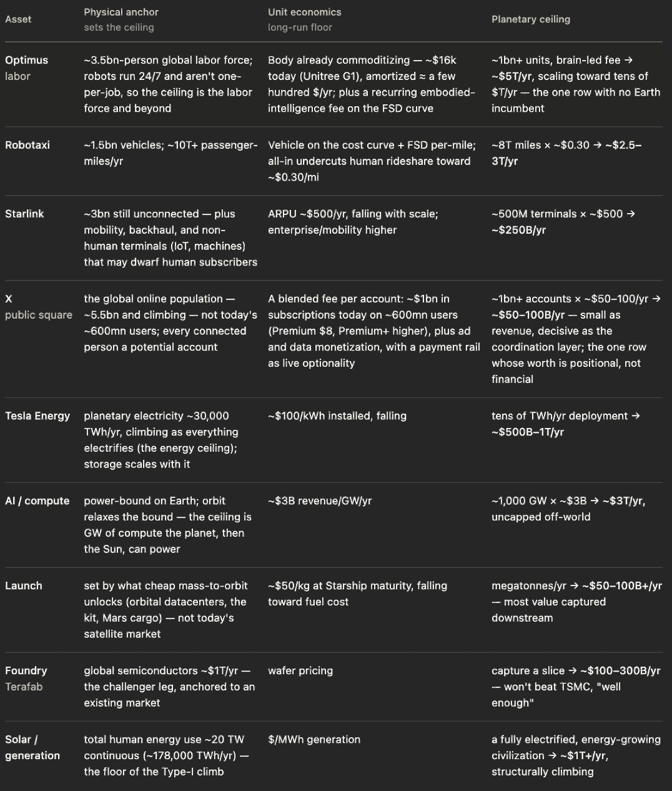The image size is (672, 791).
Task: Select the Planetary ceiling column header
Action: [531, 19]
